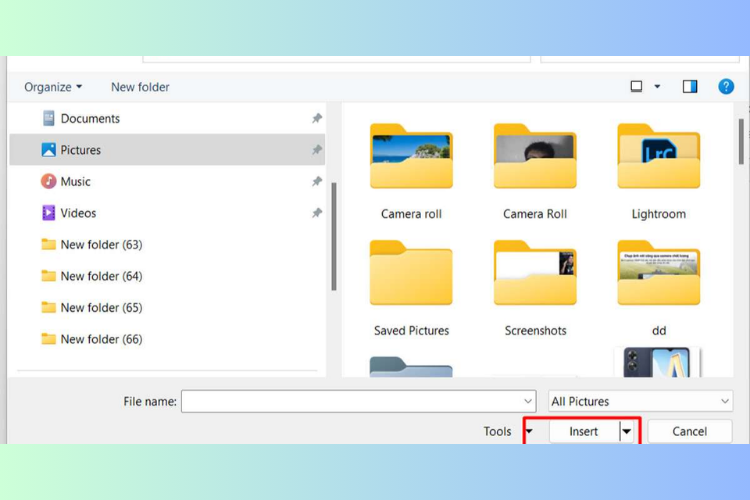Click the Music note icon
This screenshot has width=750, height=500.
click(48, 181)
